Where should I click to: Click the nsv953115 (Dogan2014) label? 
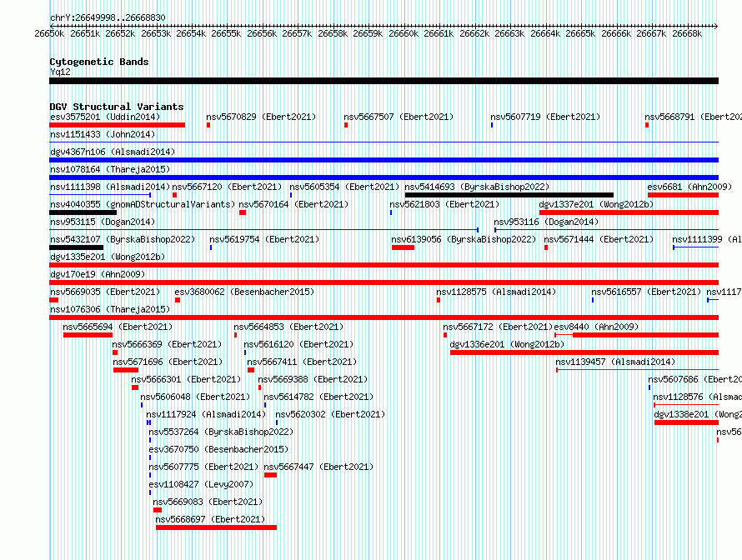click(x=103, y=222)
